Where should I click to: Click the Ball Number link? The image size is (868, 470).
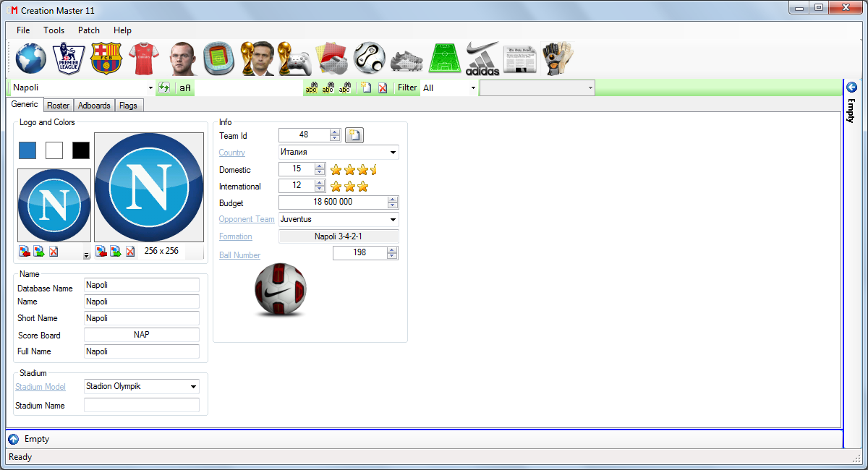(x=239, y=255)
